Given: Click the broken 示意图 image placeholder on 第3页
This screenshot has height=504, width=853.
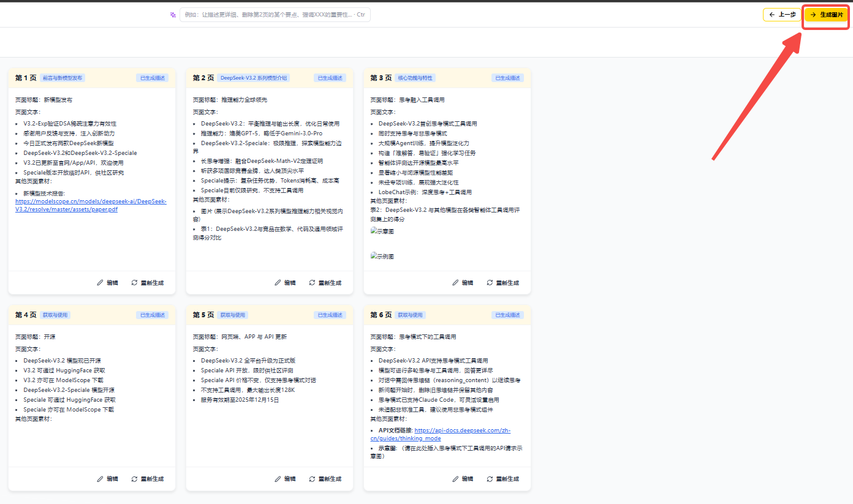Looking at the screenshot, I should coord(382,231).
